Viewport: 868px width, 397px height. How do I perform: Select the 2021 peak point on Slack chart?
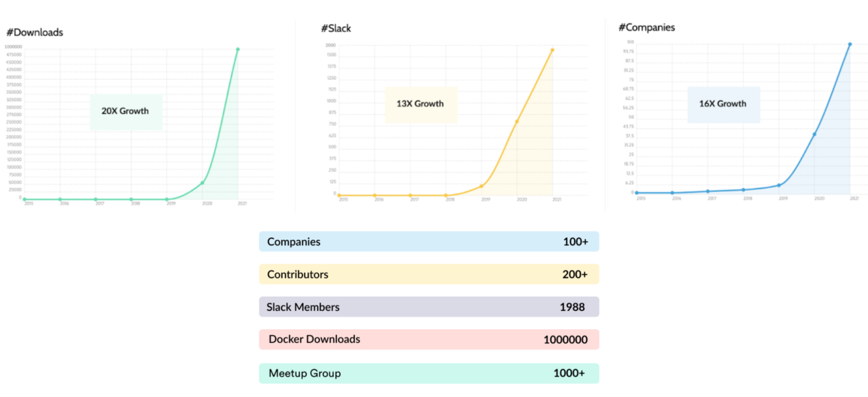tap(553, 50)
